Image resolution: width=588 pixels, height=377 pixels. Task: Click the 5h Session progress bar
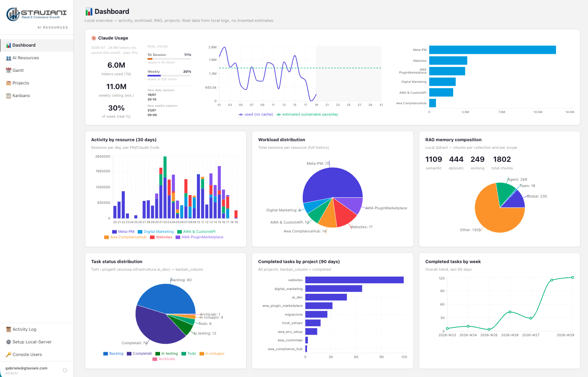tap(169, 59)
